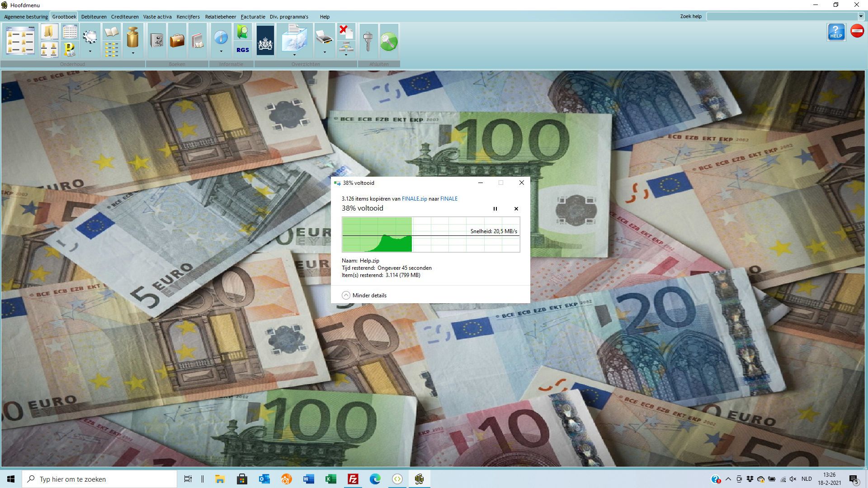Screen dimensions: 868x488
Task: Click the red books icon in Boeken
Action: tap(198, 40)
